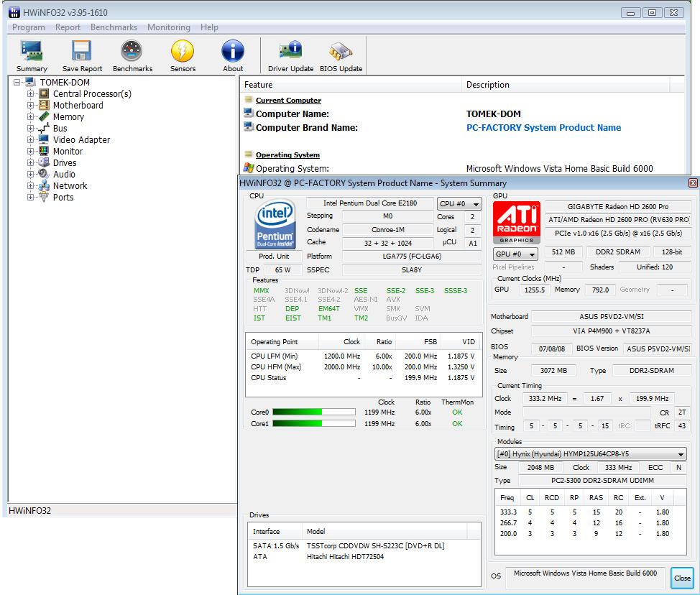
Task: Open the About info icon
Action: [x=233, y=51]
